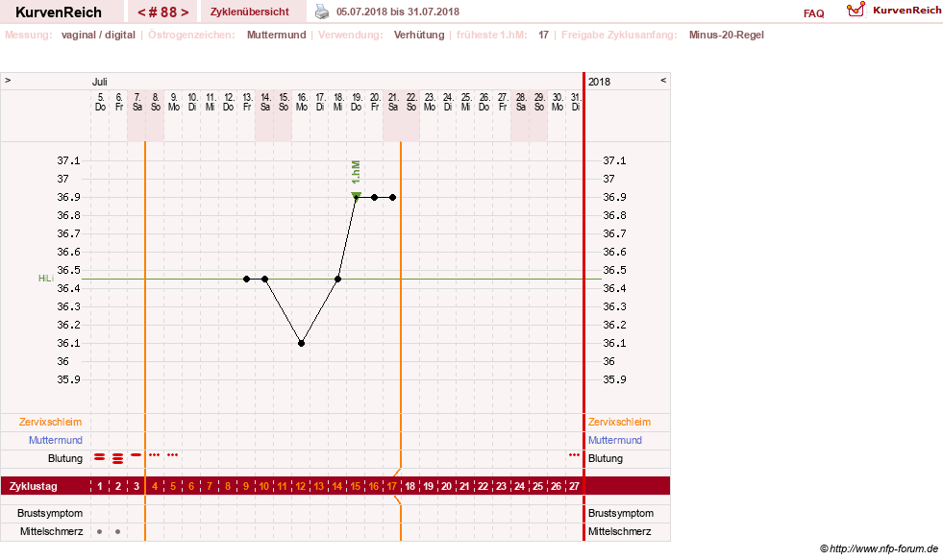Click the left Blutung row label
The image size is (943, 560).
(65, 458)
